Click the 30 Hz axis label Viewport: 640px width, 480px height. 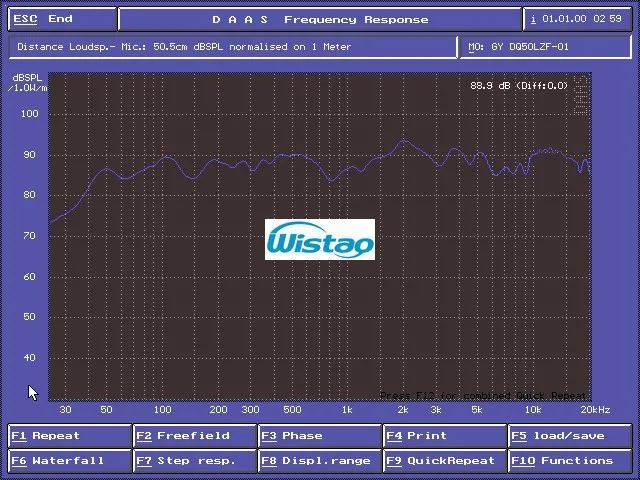tap(65, 410)
